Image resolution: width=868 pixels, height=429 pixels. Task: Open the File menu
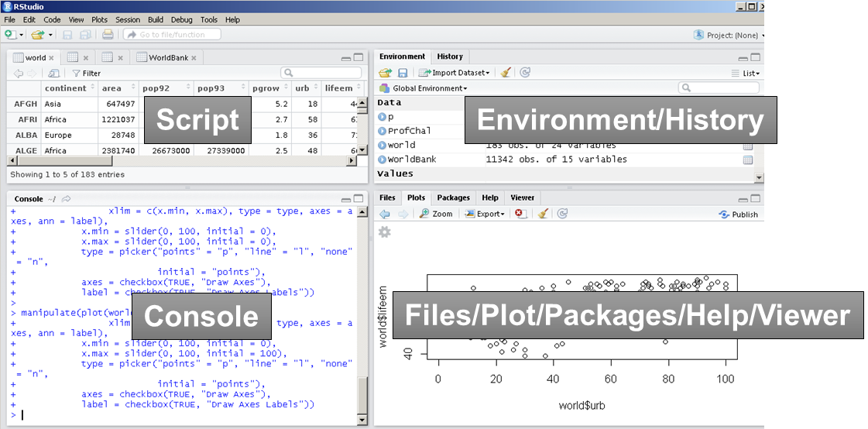coord(9,19)
